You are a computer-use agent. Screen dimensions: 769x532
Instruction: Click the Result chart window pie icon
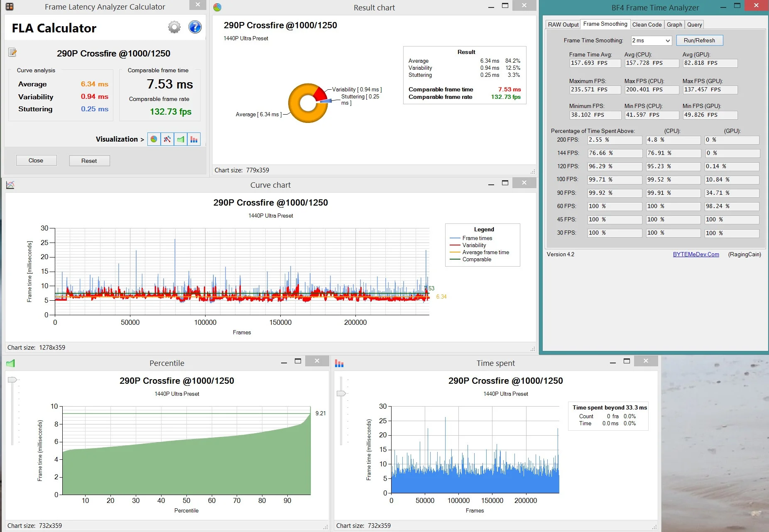(x=217, y=7)
